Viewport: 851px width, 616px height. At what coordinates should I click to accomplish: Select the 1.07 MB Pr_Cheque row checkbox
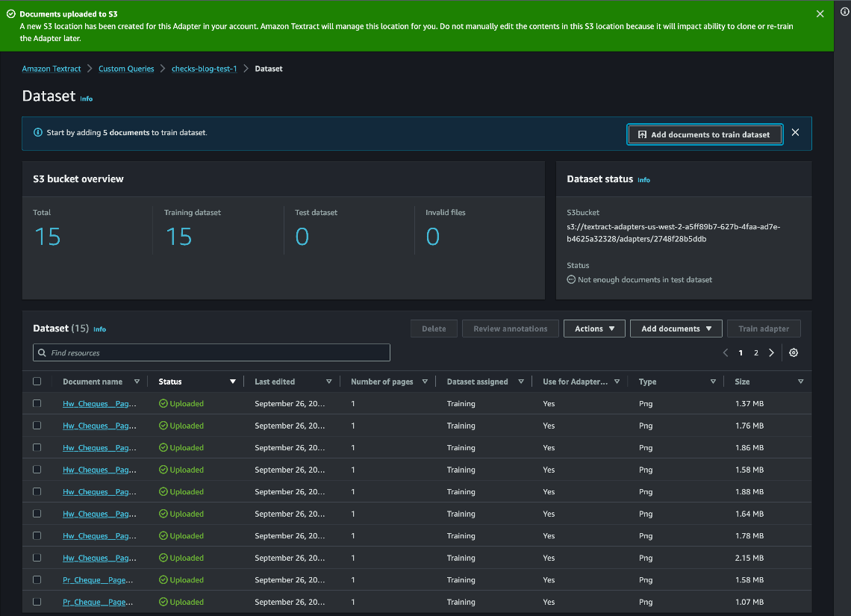tap(37, 602)
